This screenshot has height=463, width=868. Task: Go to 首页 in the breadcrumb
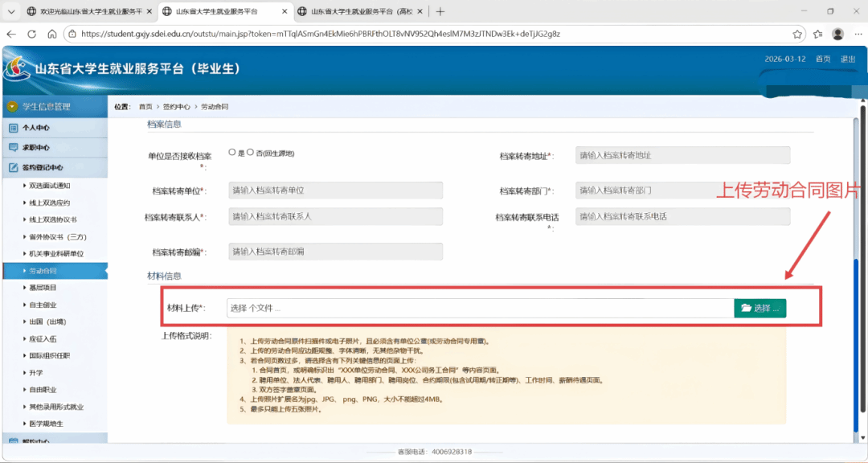tap(145, 106)
